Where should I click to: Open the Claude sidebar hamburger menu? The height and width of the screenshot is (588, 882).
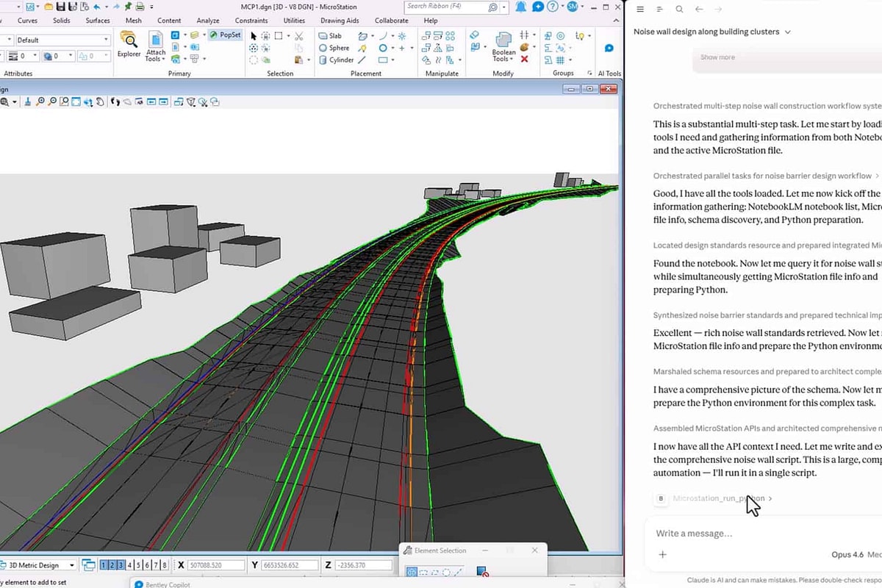[x=640, y=9]
